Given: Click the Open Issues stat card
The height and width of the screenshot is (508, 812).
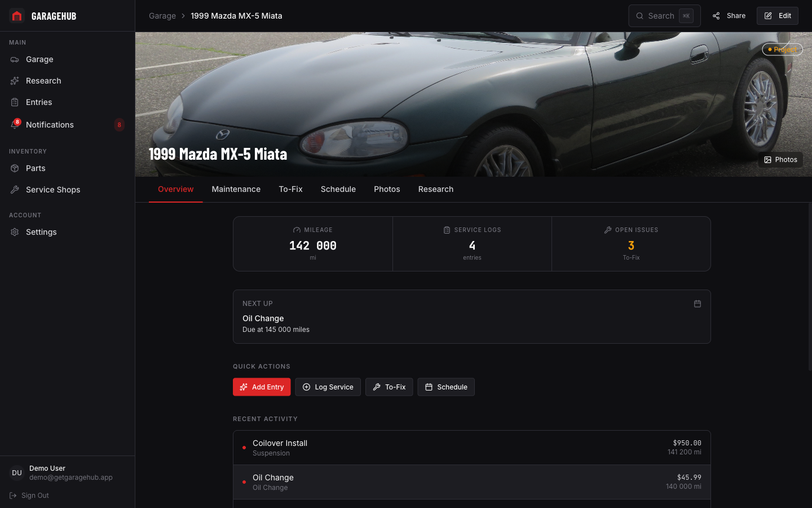Looking at the screenshot, I should click(631, 244).
